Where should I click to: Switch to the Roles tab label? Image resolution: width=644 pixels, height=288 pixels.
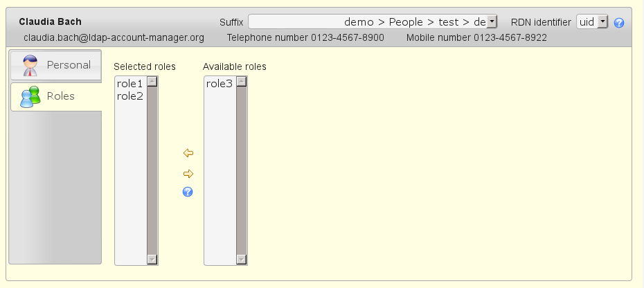61,96
